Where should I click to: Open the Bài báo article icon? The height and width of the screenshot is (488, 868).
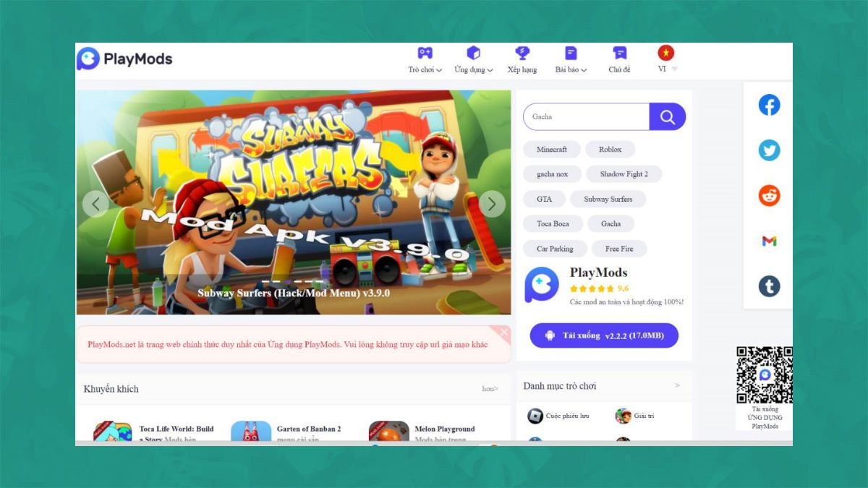pos(571,52)
